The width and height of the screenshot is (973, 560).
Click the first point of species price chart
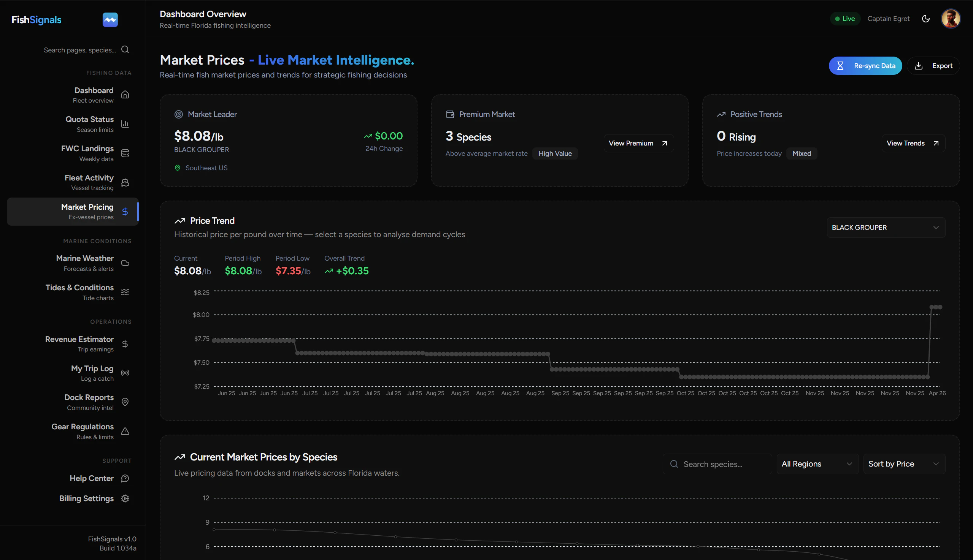point(214,530)
